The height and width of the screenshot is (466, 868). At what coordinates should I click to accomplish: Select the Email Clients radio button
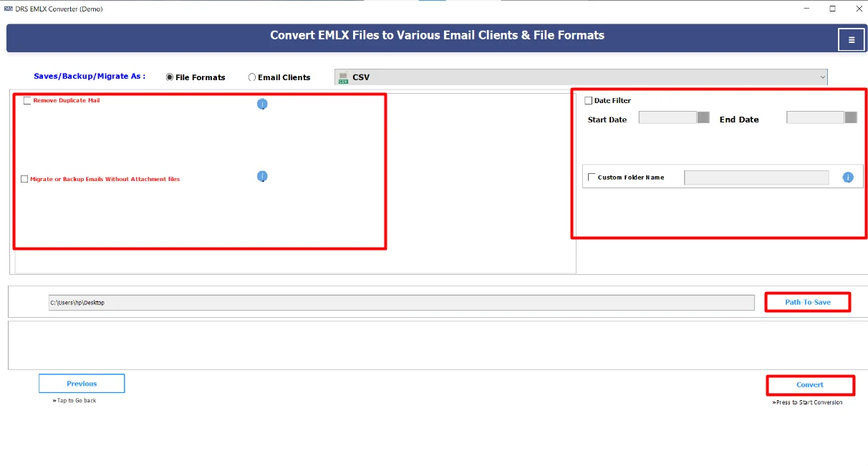252,77
